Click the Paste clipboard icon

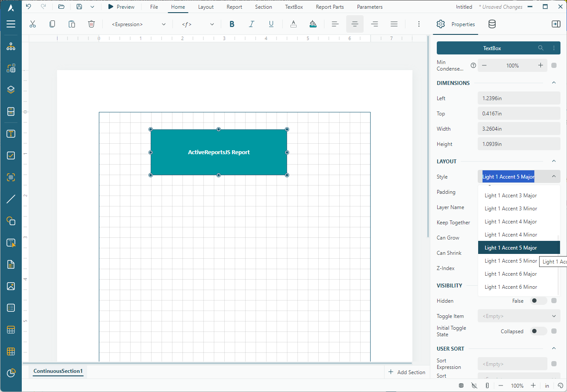(x=72, y=24)
